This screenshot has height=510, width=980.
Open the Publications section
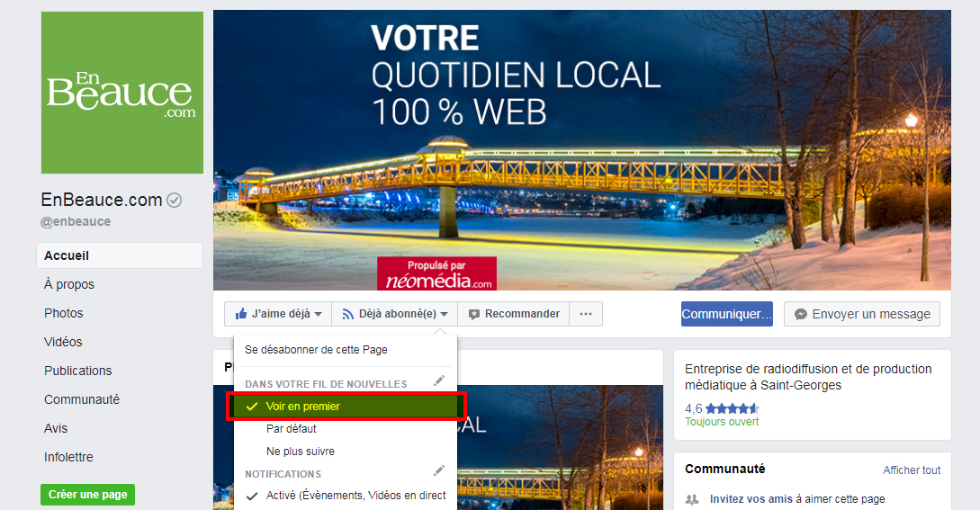pyautogui.click(x=77, y=371)
